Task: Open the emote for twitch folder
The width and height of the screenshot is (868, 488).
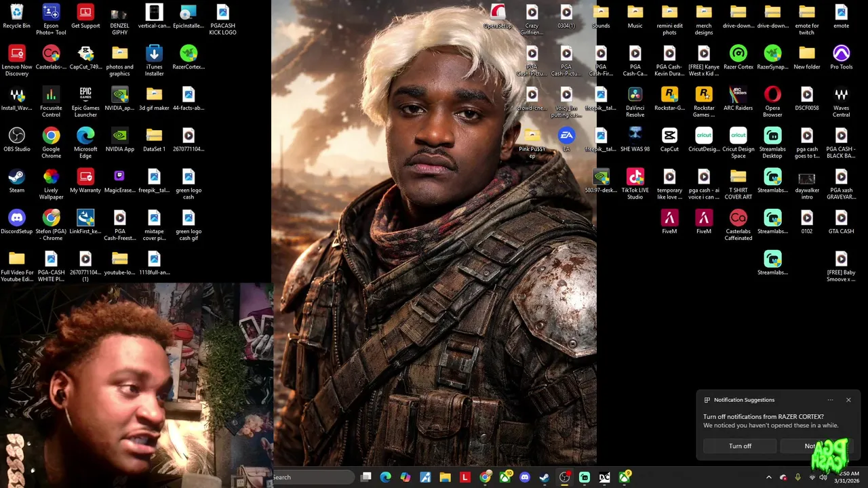Action: [807, 20]
